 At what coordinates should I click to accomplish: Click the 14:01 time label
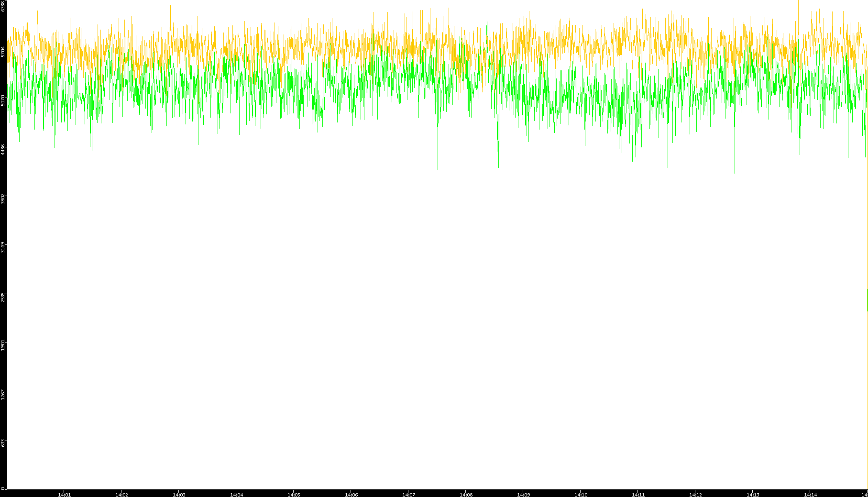coord(64,495)
